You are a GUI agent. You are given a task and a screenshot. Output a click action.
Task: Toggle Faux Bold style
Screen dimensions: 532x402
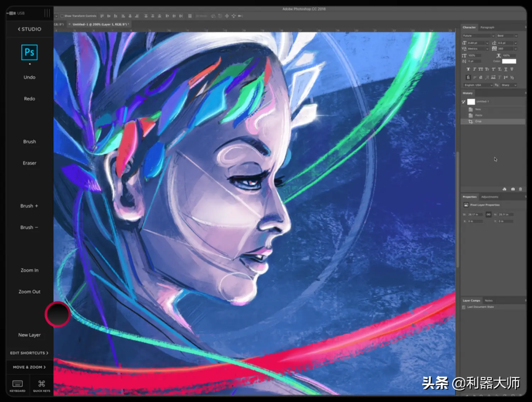468,69
